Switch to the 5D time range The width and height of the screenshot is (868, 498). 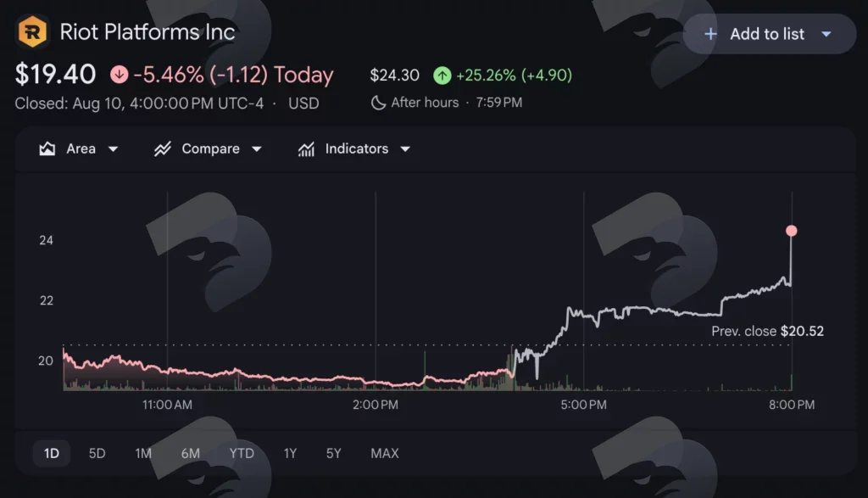[x=97, y=454]
